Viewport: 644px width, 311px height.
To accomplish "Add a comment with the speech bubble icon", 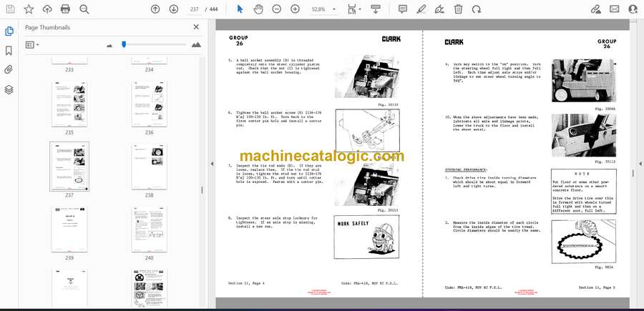I will [403, 9].
